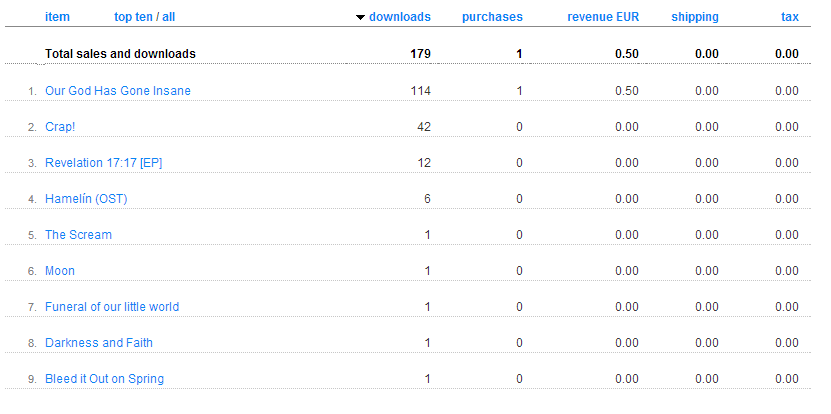831x414 pixels.
Task: Open Bleed it Out on Spring
Action: [x=104, y=379]
